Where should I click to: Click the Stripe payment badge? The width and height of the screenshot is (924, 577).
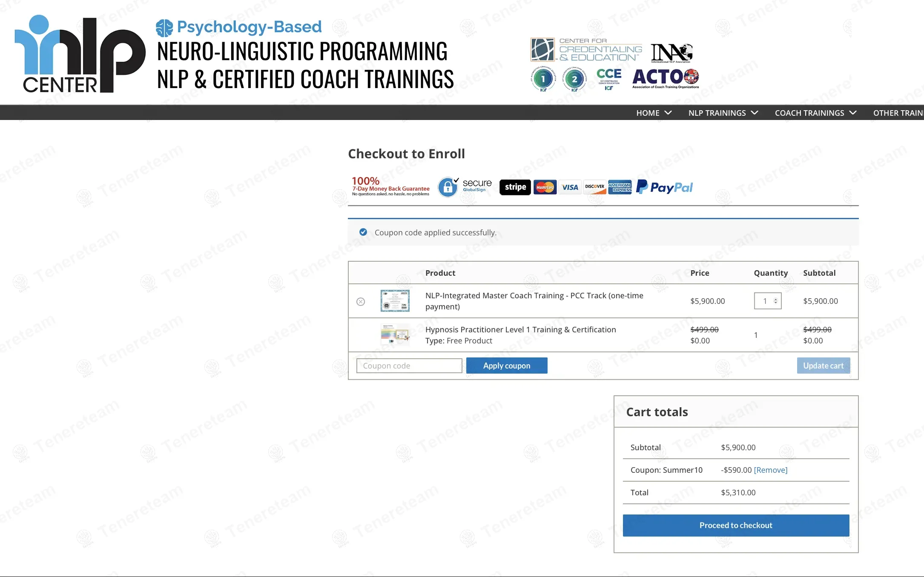[515, 187]
